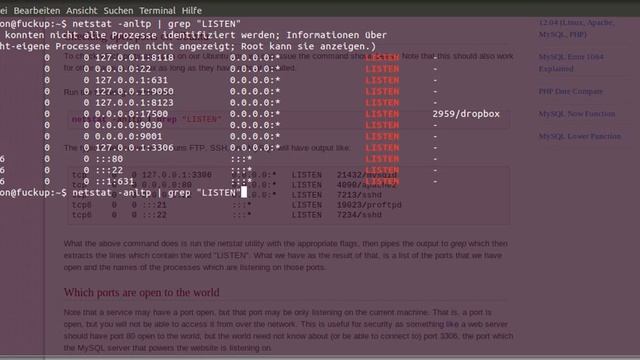640x360 pixels.
Task: Click the 127.0.0.1:631 address
Action: tap(131, 80)
